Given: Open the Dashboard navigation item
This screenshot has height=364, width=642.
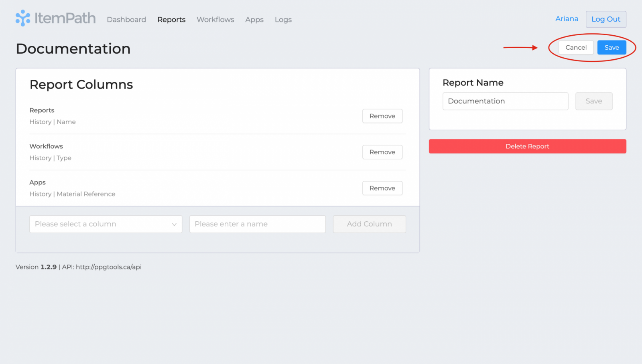Looking at the screenshot, I should tap(126, 20).
